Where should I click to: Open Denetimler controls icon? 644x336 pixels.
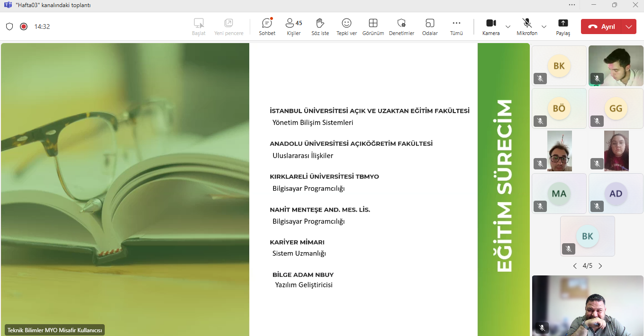pyautogui.click(x=401, y=27)
